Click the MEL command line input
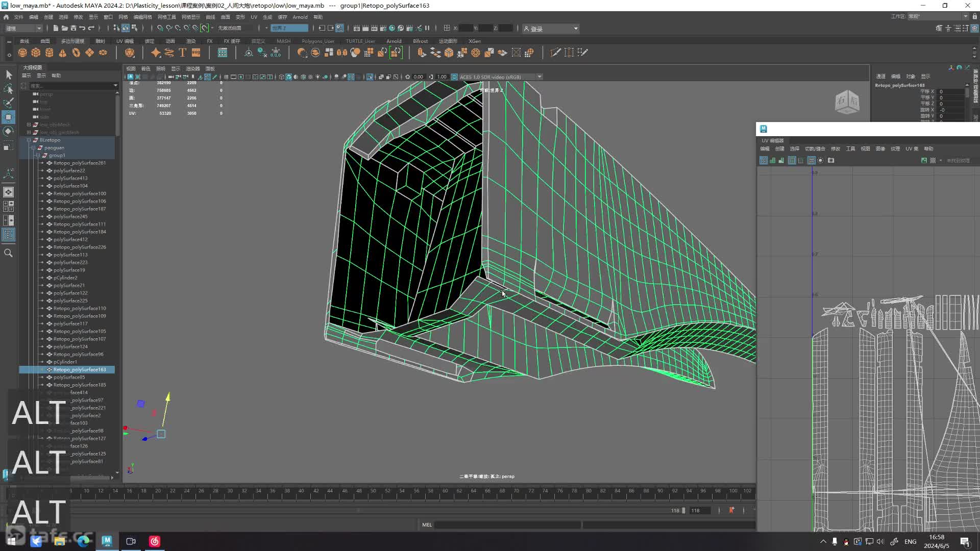This screenshot has height=551, width=980. (x=507, y=524)
